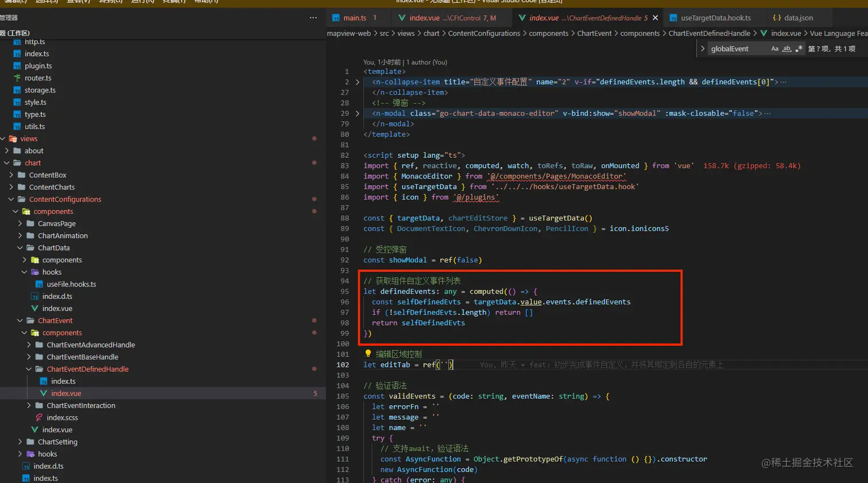Toggle Match Whole Word in find widget
Image resolution: width=868 pixels, height=483 pixels.
coord(786,49)
